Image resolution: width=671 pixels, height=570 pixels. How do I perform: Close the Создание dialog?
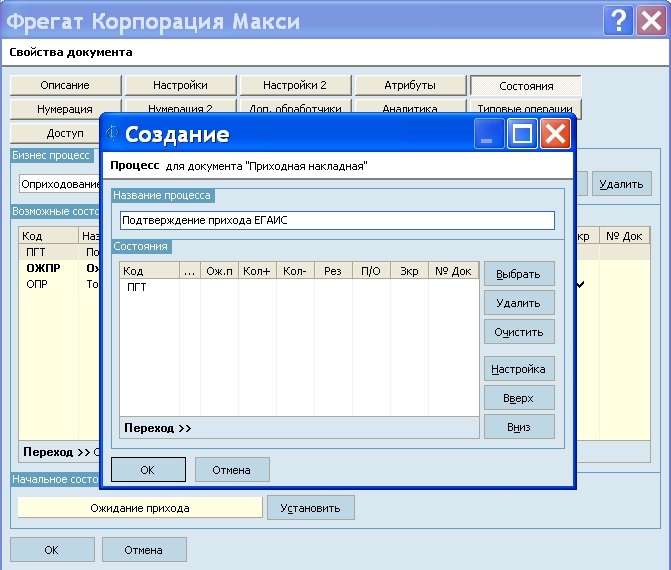point(555,134)
